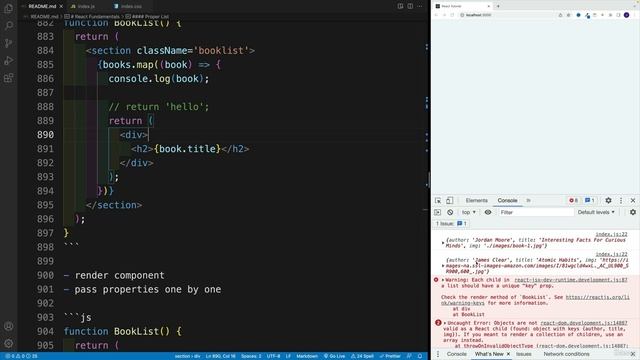Open DevTools customize three-dot menu
640x360 pixels.
coord(621,200)
